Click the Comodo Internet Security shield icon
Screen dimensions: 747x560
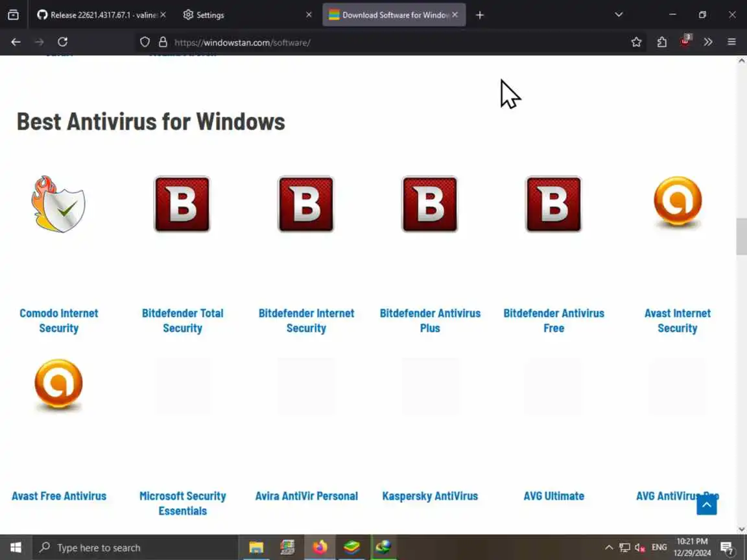pos(58,204)
